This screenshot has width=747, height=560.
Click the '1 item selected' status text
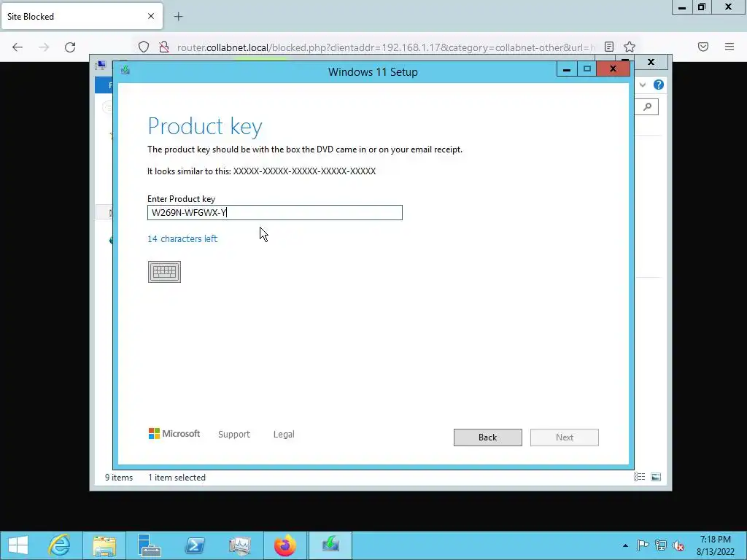tap(177, 477)
